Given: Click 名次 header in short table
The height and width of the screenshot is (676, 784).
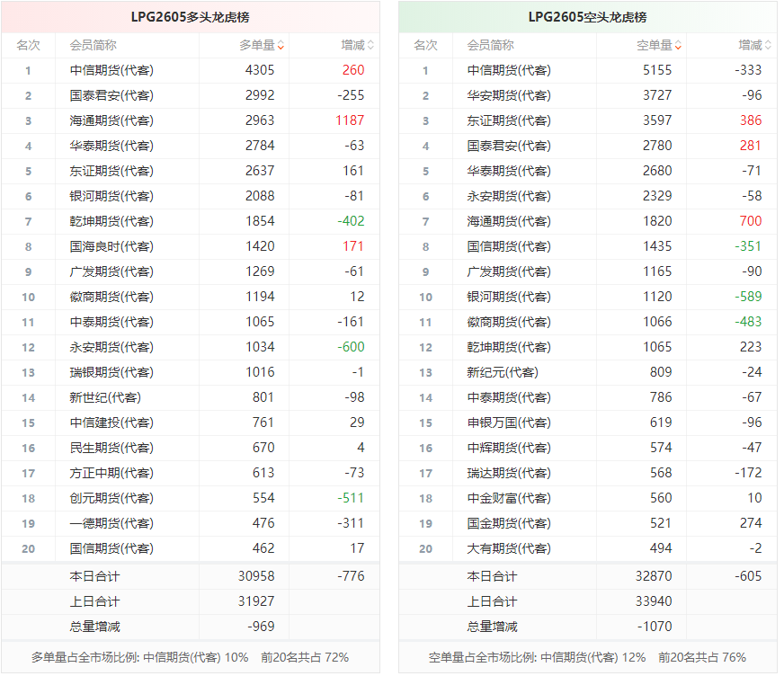Looking at the screenshot, I should pyautogui.click(x=425, y=46).
